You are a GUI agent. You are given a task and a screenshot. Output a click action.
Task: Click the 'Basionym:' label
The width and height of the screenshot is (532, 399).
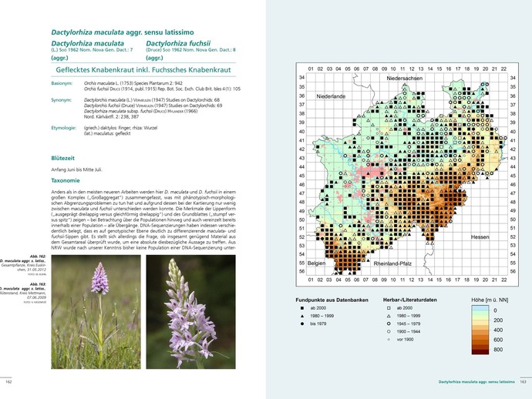62,83
